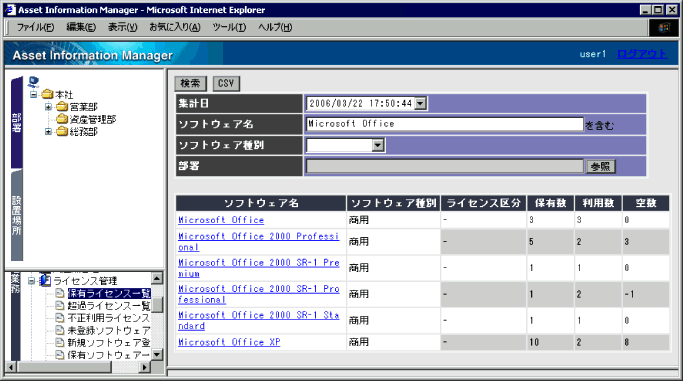The width and height of the screenshot is (683, 381).
Task: Open the Microsoft Office link
Action: [221, 220]
